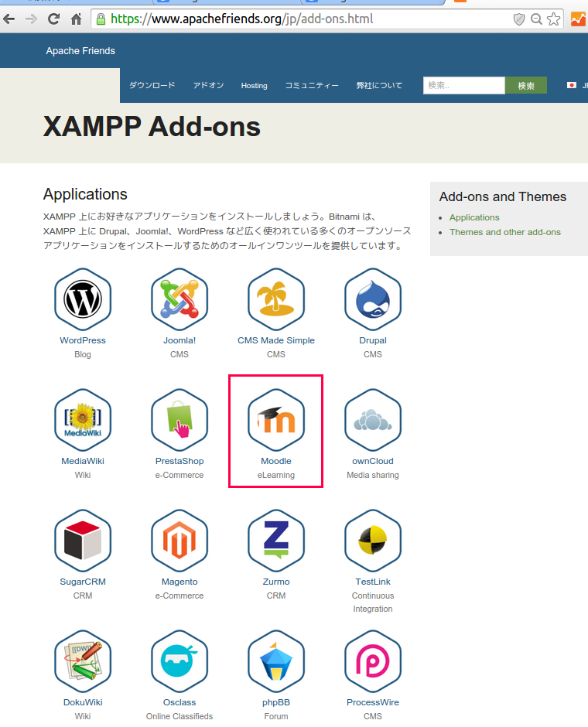Click the Japanese flag language selector

[x=571, y=85]
